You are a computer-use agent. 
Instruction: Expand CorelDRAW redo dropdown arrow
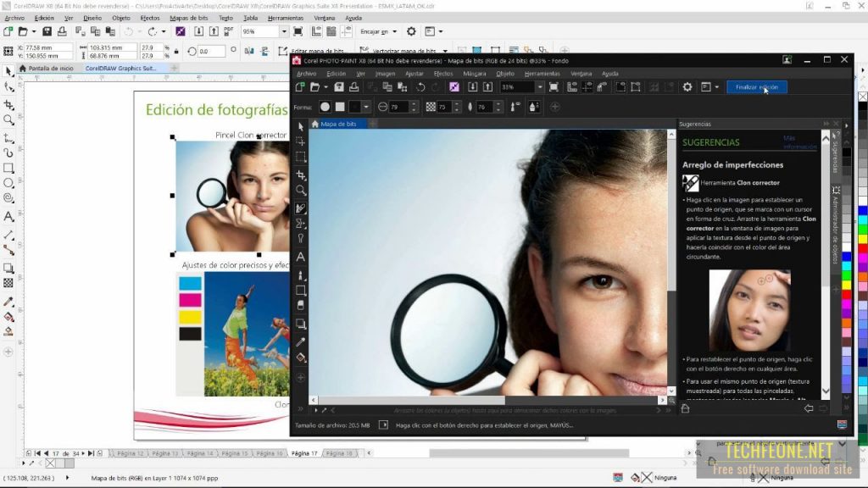pos(164,31)
